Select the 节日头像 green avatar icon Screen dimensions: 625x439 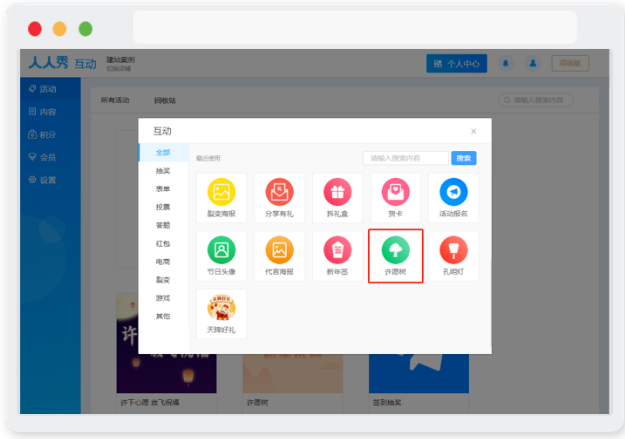click(221, 250)
